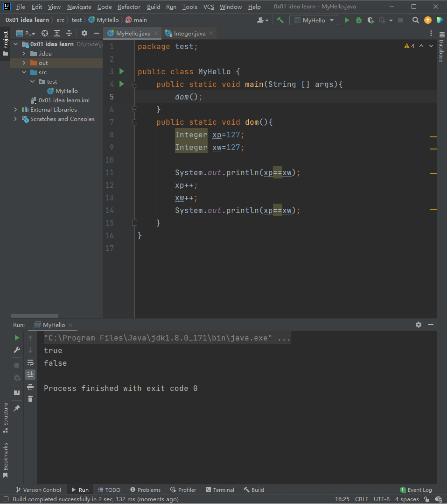
Task: Toggle scroll to end in Run console
Action: point(30,375)
